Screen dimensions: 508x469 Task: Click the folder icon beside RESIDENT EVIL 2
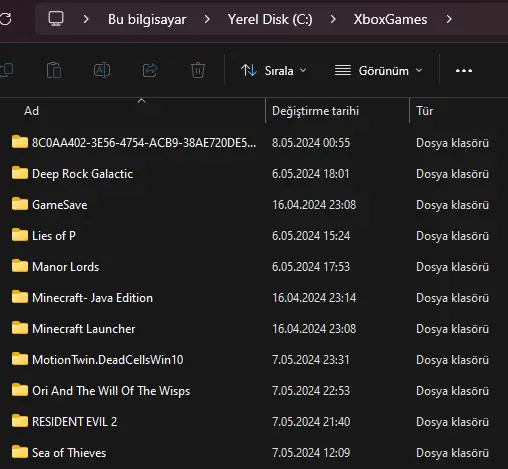tap(20, 421)
